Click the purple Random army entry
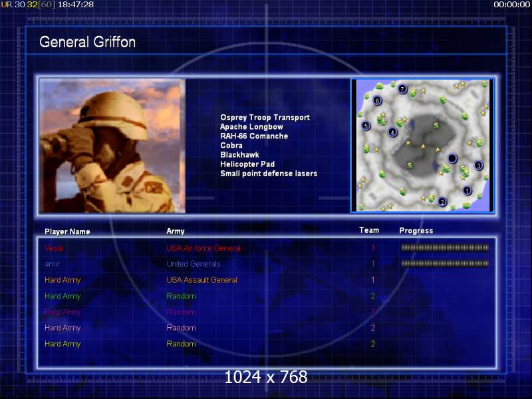 coord(181,312)
